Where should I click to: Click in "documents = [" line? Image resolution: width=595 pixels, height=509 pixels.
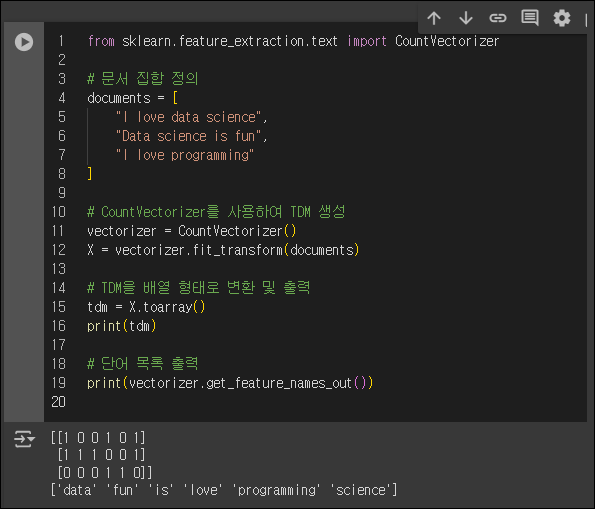[x=132, y=98]
